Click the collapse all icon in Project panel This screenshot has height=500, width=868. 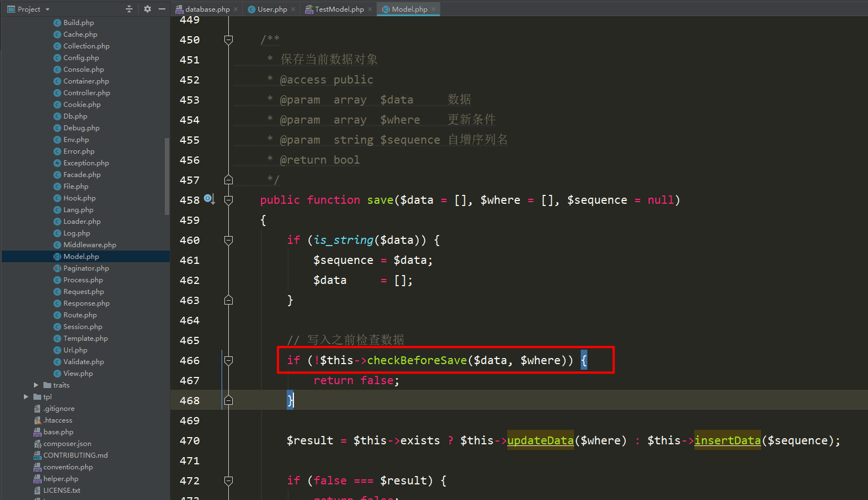(129, 9)
